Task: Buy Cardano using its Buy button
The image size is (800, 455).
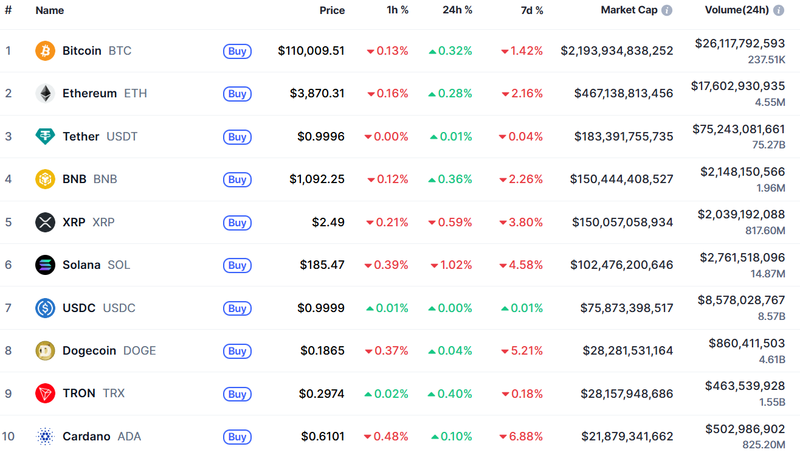Action: click(237, 437)
